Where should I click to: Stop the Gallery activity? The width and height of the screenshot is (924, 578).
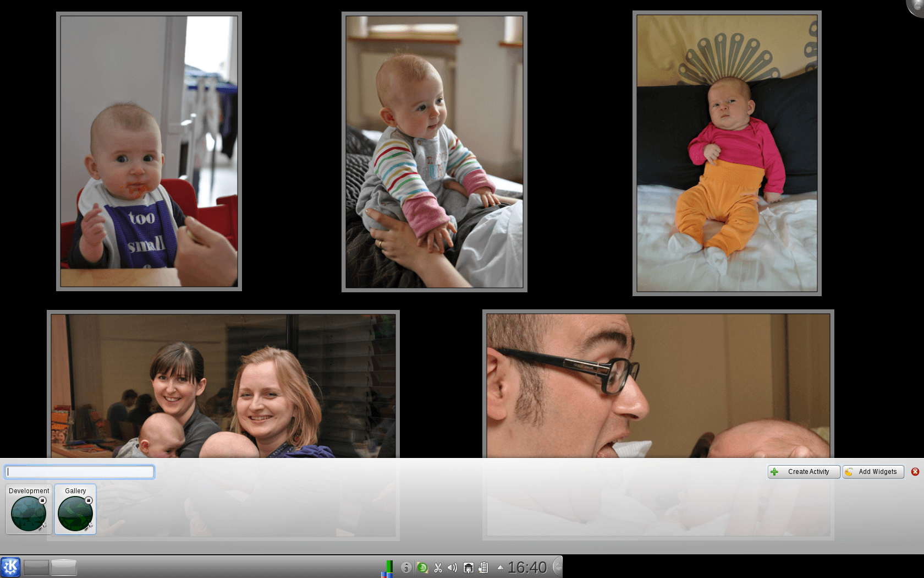click(89, 500)
